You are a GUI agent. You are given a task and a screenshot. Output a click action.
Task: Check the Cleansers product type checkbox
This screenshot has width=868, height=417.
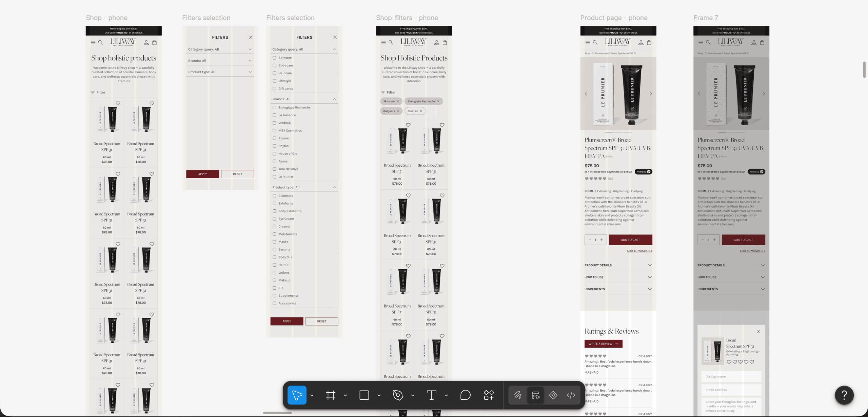pos(274,196)
